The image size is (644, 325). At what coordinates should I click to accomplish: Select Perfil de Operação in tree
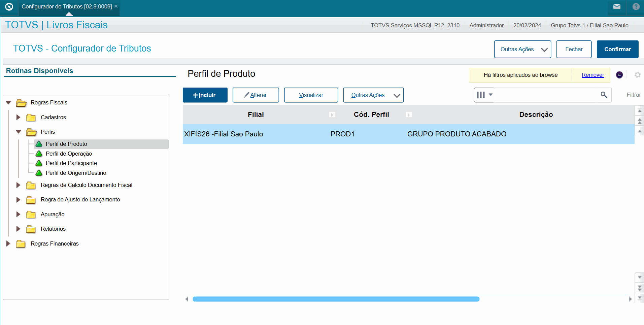69,154
